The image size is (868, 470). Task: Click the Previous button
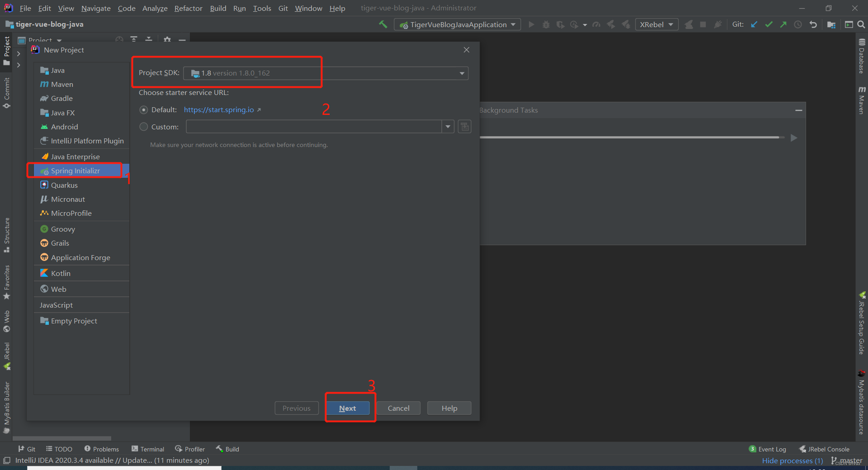coord(297,408)
